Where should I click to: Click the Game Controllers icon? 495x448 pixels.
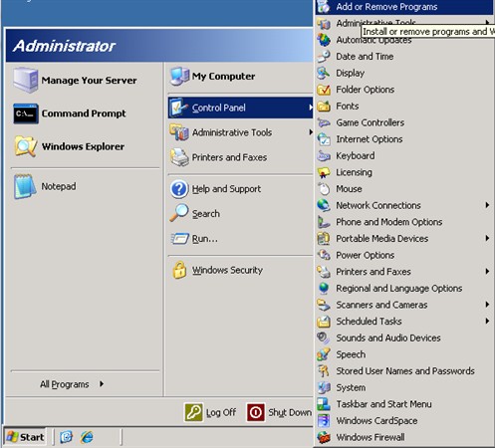(x=324, y=122)
